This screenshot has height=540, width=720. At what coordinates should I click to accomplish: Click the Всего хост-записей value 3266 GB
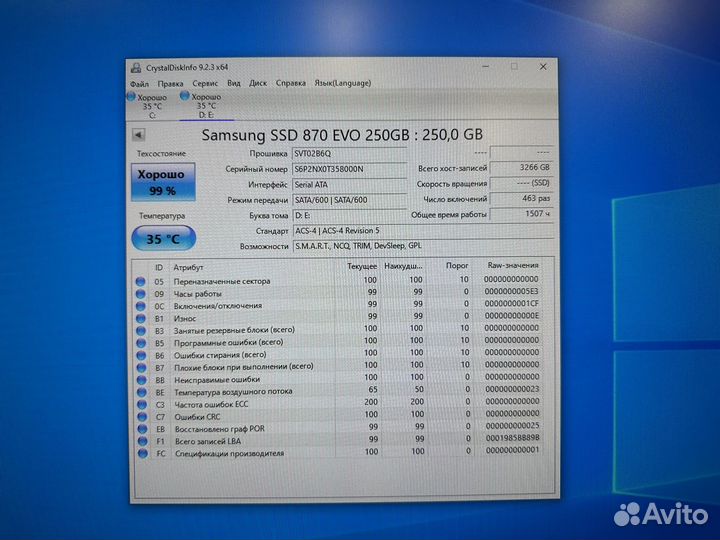point(521,168)
